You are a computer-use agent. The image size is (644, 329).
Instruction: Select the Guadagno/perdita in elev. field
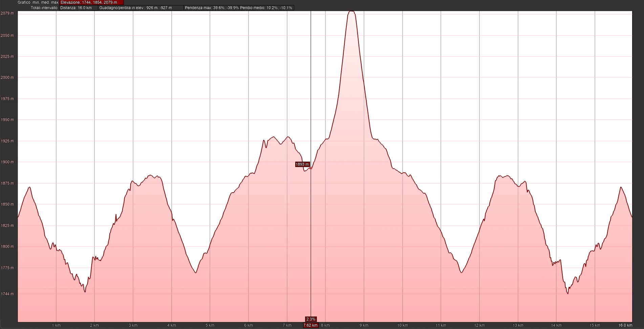tap(141, 8)
